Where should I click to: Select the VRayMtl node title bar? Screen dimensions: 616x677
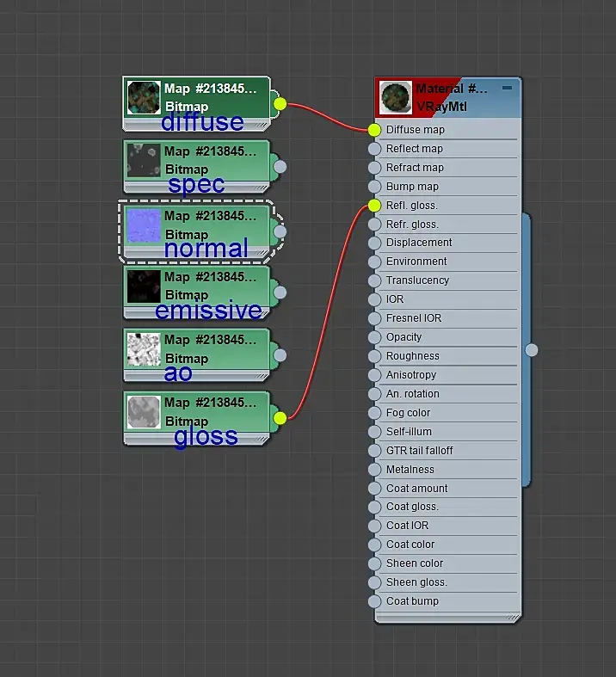[448, 97]
